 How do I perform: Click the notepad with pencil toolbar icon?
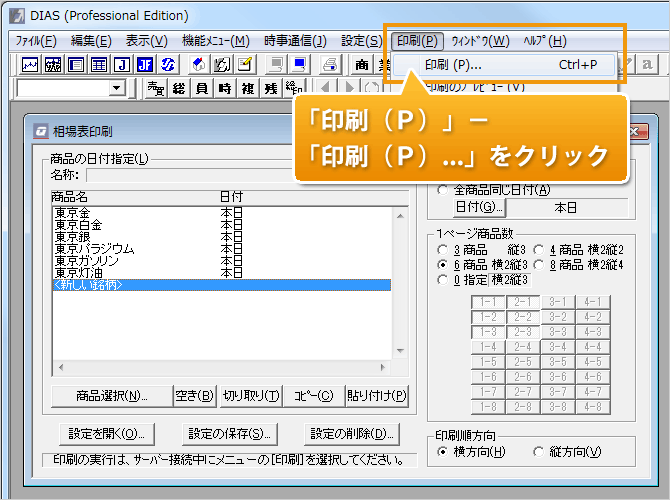coord(245,65)
